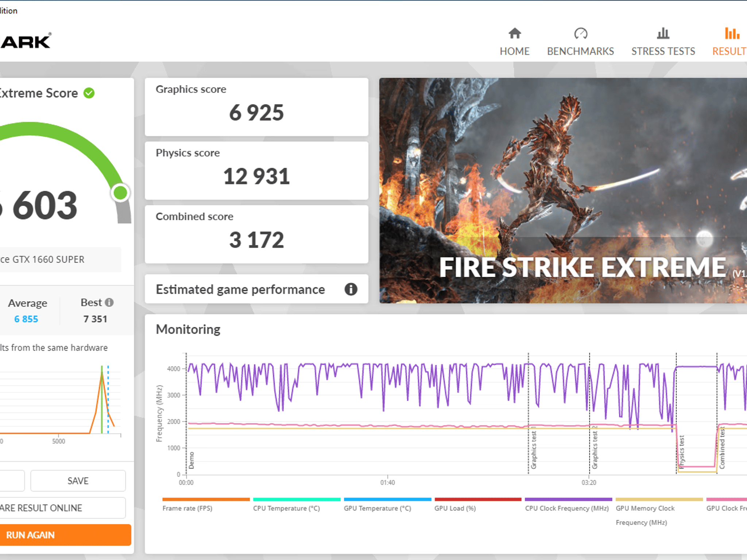Expand the Estimated game performance panel
The image size is (747, 560).
pos(256,289)
